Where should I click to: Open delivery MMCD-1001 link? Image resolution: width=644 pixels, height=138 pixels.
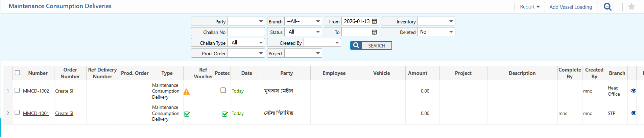[x=36, y=113]
